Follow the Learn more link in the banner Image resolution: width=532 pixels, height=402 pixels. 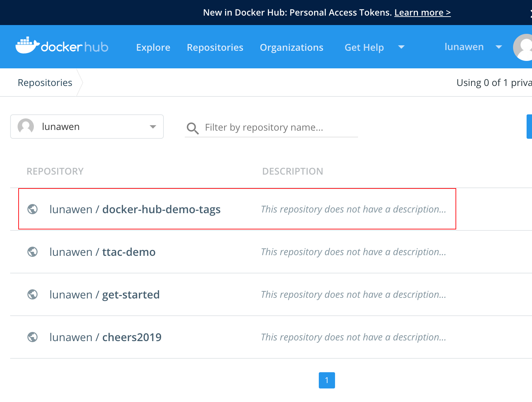pos(422,13)
